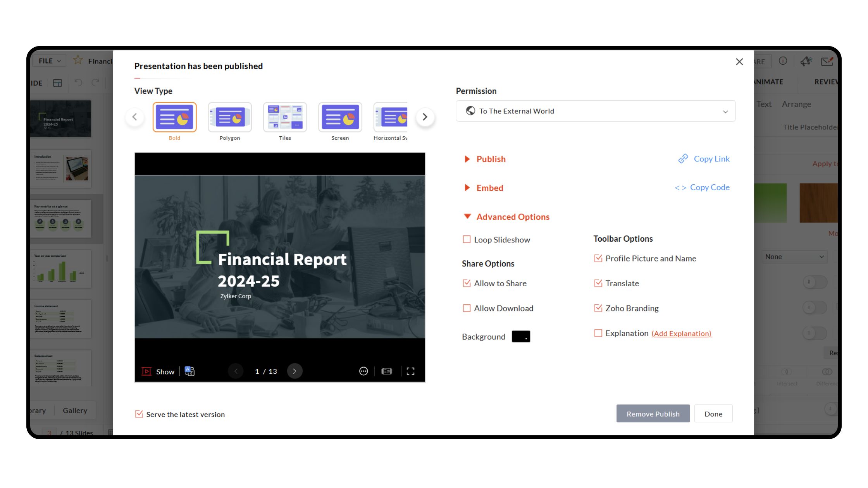Open the Background color dropdown

click(x=521, y=337)
